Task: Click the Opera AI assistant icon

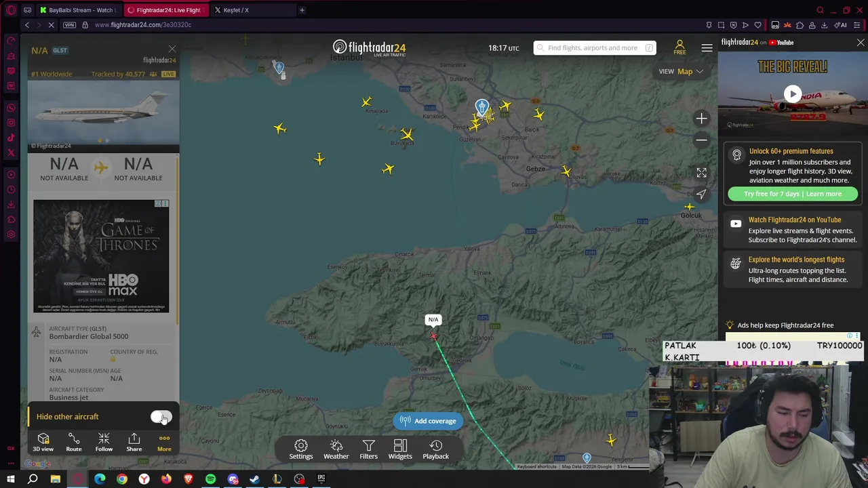Action: coord(841,25)
